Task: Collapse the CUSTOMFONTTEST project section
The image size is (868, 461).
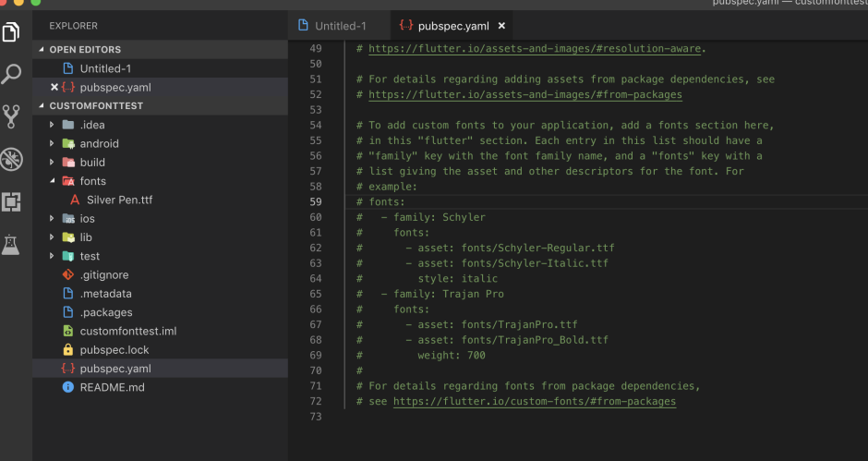Action: tap(42, 105)
